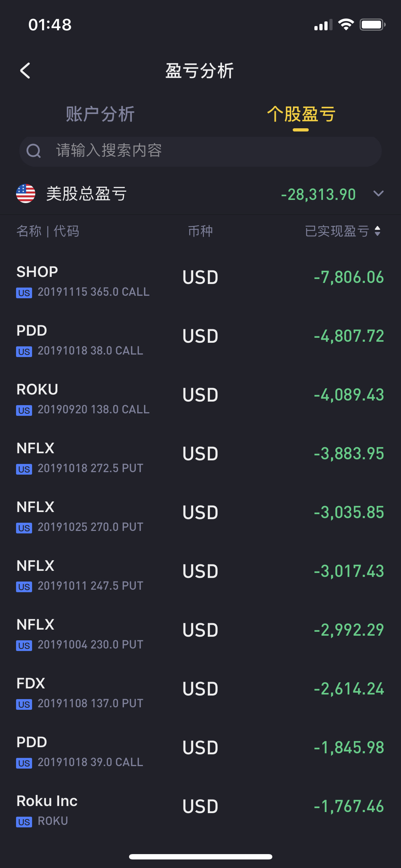Expand the 美股总盈亏 chevron
401x868 pixels.
(x=378, y=193)
